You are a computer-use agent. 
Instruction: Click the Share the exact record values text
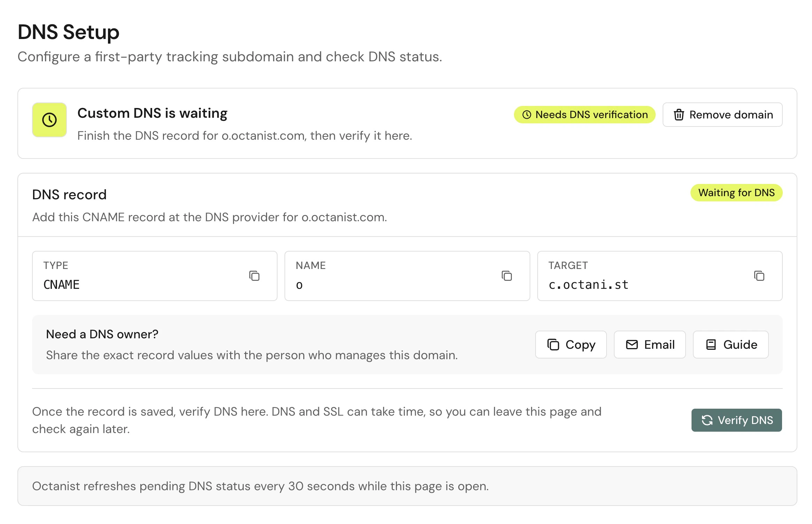pos(252,355)
